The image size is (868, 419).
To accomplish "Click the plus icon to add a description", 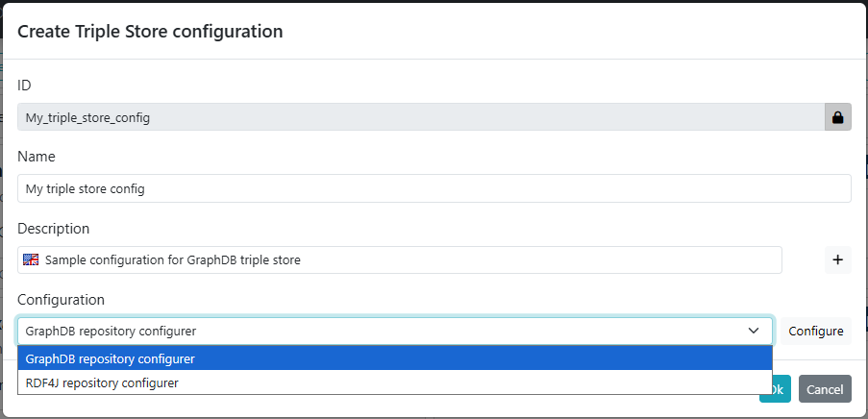I will 837,259.
